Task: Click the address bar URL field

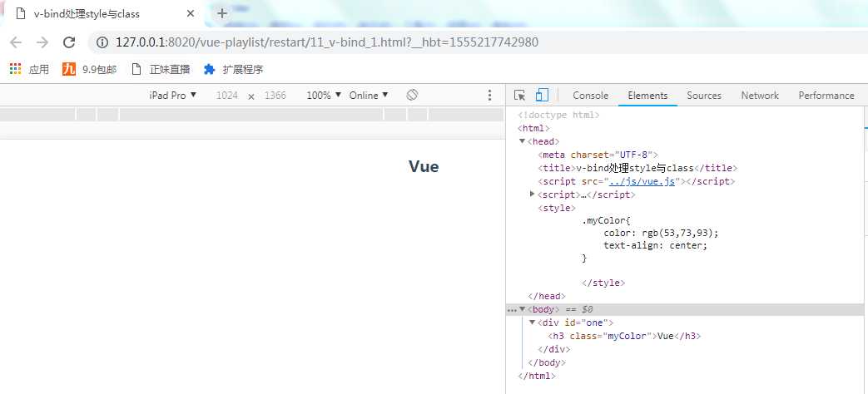Action: pos(326,42)
